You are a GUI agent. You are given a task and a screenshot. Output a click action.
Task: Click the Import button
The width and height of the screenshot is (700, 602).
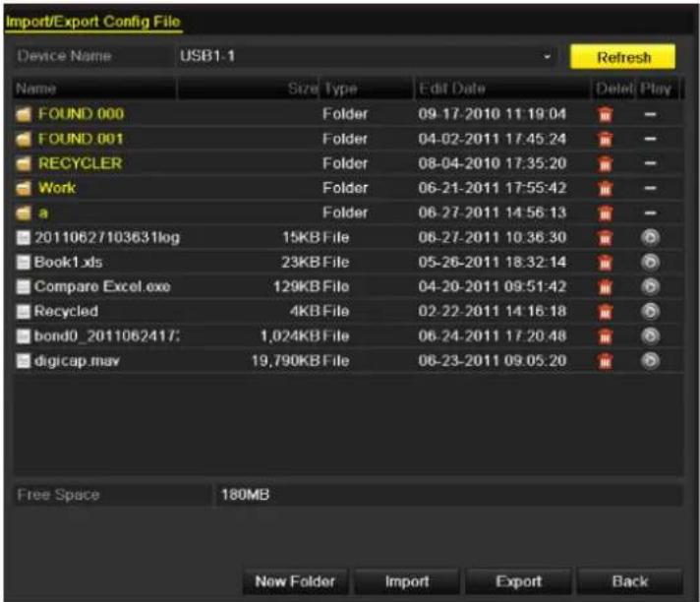click(407, 581)
